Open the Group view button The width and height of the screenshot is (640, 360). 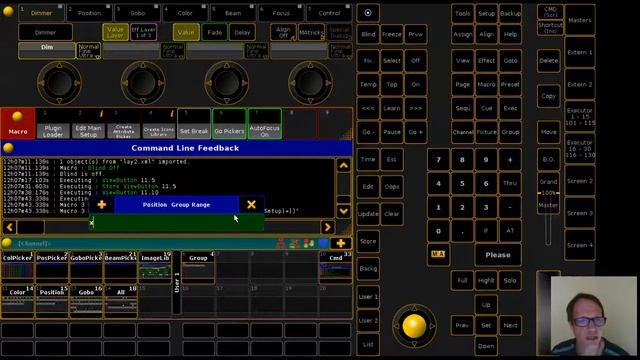pos(198,267)
